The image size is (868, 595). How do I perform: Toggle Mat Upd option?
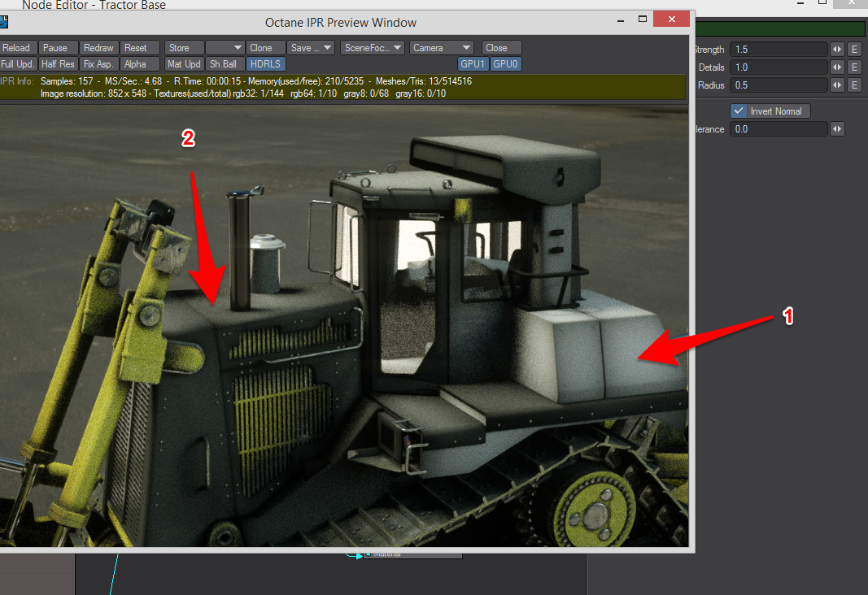(x=184, y=64)
